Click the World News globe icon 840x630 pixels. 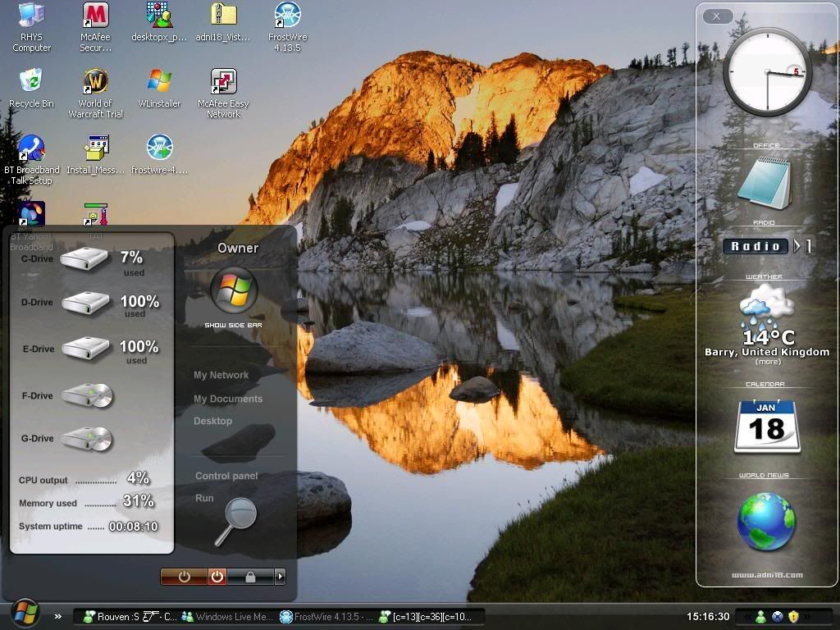pos(766,522)
